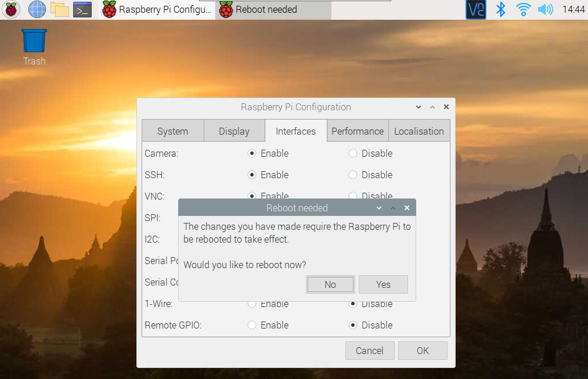Open a terminal from the taskbar
This screenshot has height=379, width=588.
pyautogui.click(x=81, y=9)
